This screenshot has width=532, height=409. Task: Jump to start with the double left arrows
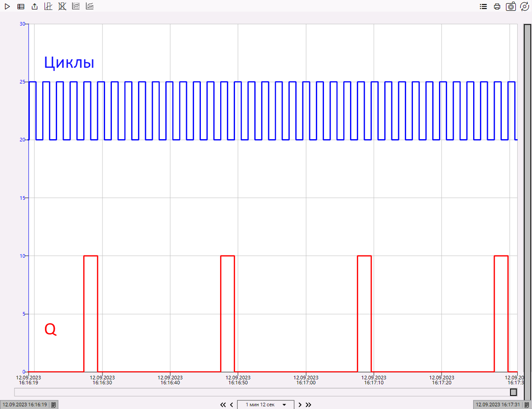click(223, 405)
